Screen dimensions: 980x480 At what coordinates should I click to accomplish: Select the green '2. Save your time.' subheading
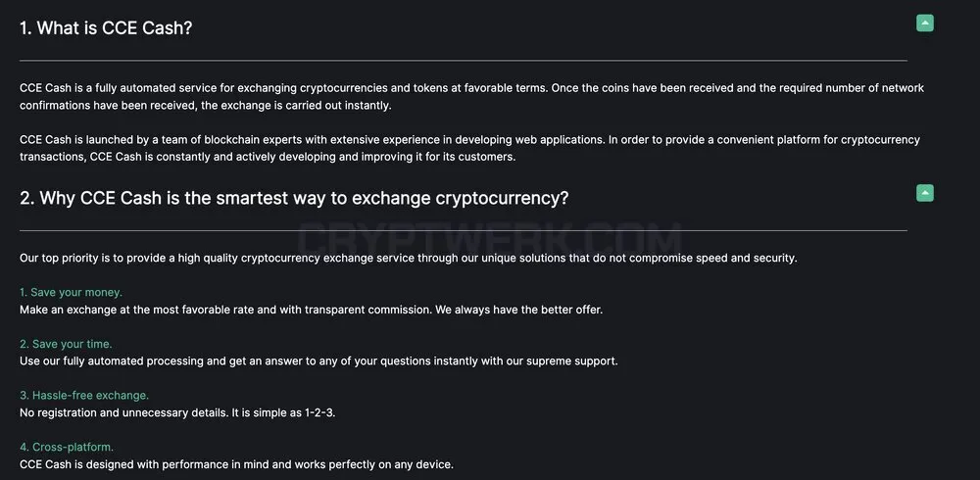(66, 344)
